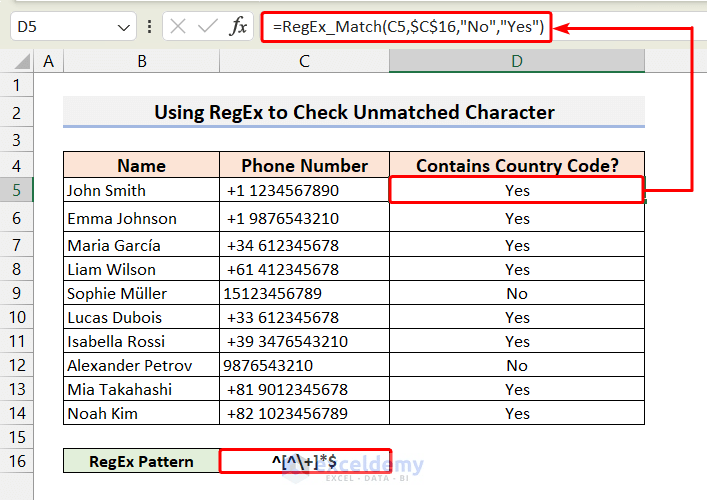707x500 pixels.
Task: Select row 3 header
Action: [17, 140]
